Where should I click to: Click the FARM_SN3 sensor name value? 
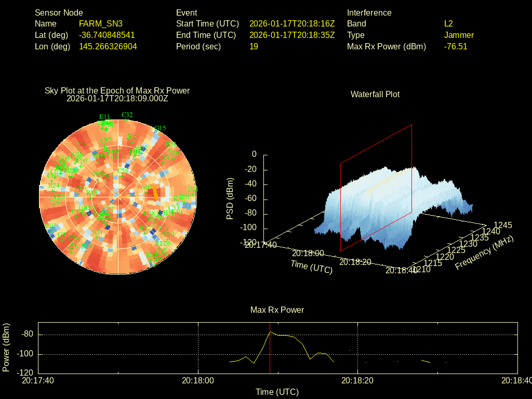click(101, 24)
